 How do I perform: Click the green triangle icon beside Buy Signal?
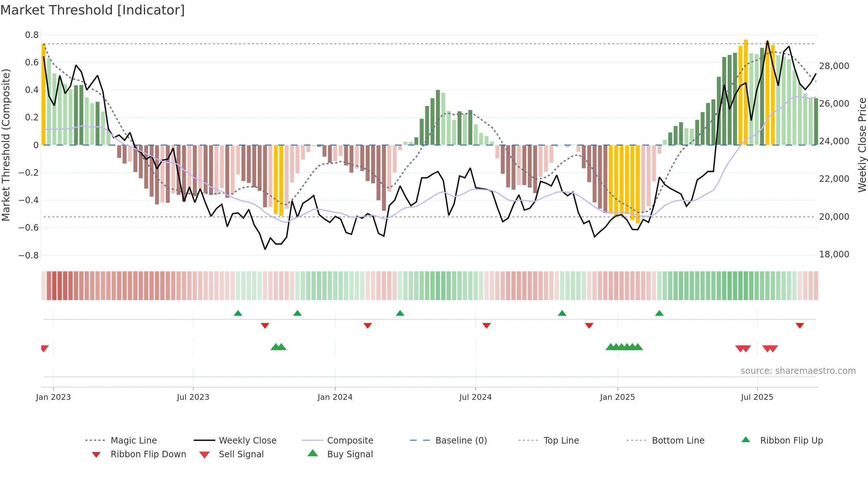coord(312,453)
